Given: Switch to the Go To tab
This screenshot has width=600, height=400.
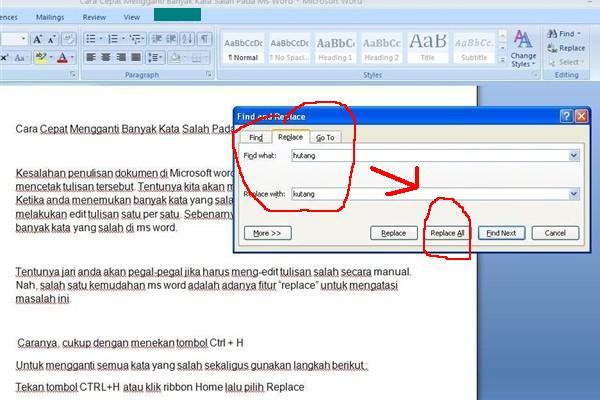Looking at the screenshot, I should [x=325, y=137].
